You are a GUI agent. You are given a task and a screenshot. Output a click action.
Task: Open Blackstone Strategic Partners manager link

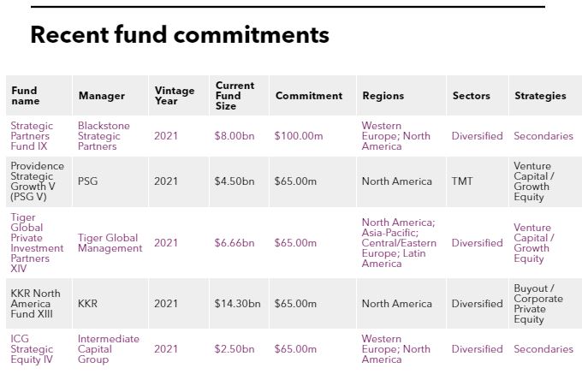click(x=104, y=136)
